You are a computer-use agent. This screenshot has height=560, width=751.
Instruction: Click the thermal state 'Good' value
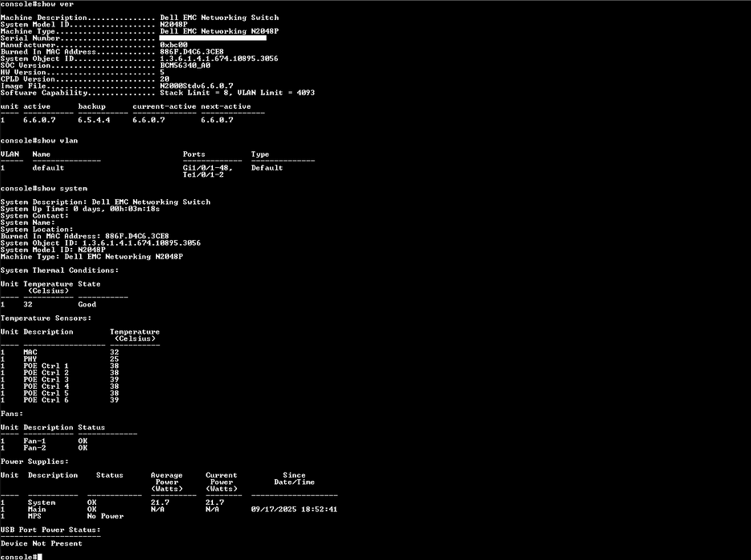pos(86,304)
